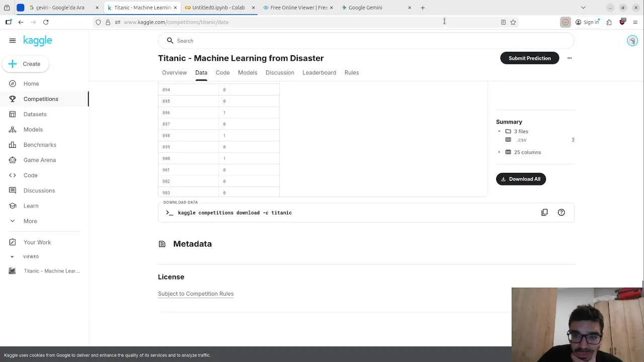Reload the page
Image resolution: width=644 pixels, height=362 pixels.
[46, 22]
